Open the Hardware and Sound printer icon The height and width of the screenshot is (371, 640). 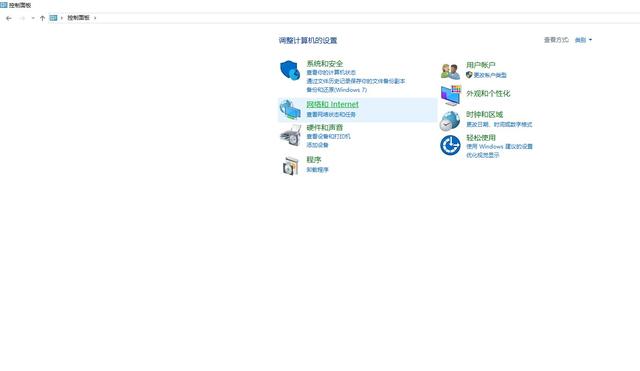click(291, 135)
